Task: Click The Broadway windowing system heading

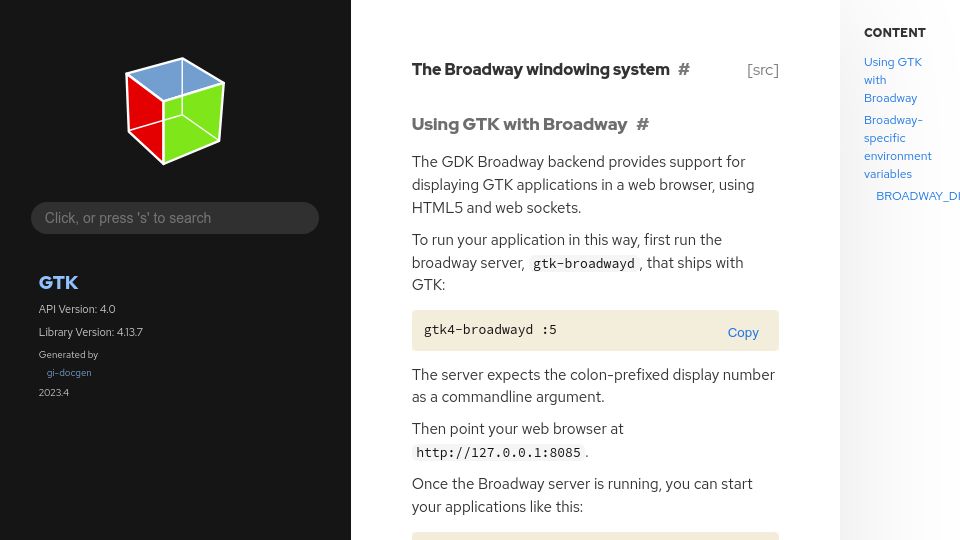Action: 541,70
